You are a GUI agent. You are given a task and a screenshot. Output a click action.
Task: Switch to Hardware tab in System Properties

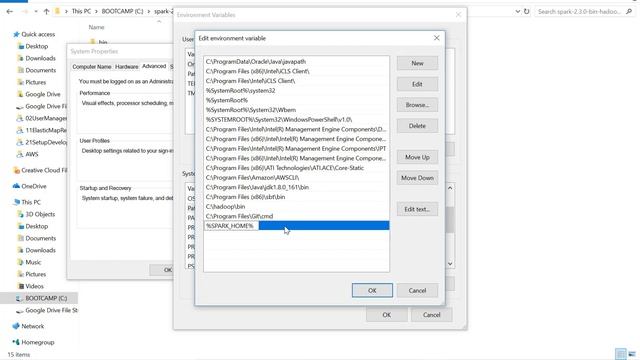click(x=127, y=67)
